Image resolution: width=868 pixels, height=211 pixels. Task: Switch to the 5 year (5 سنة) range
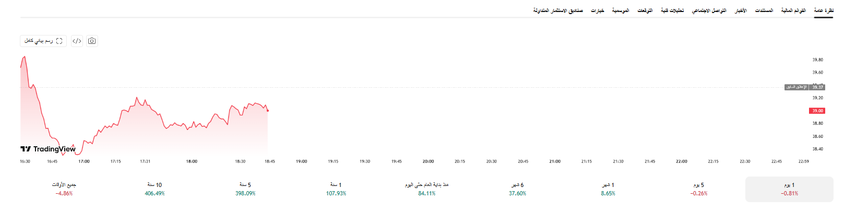[245, 189]
